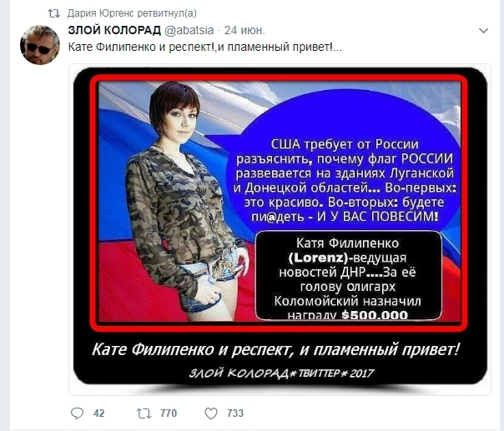Click the reply count 42
The width and height of the screenshot is (504, 431).
99,413
